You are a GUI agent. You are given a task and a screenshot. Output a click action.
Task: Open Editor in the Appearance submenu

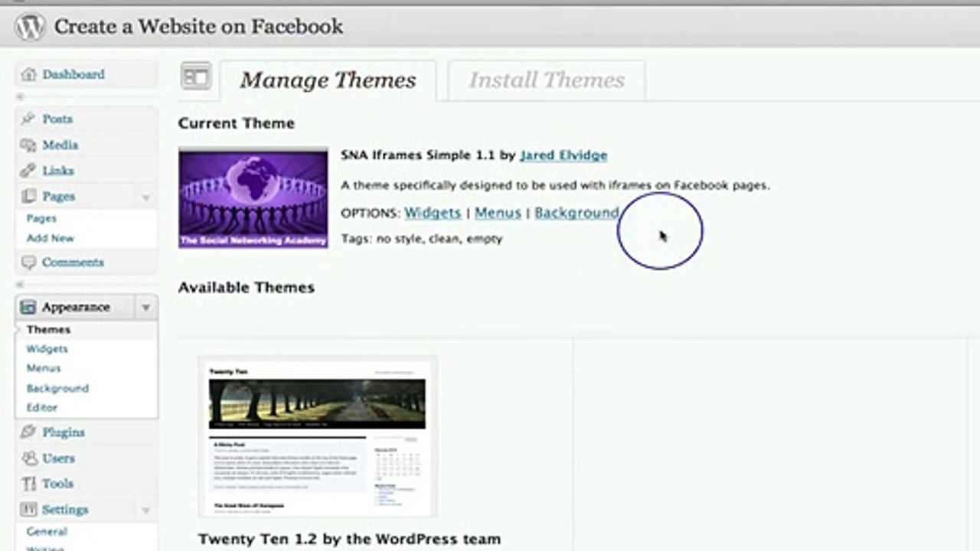(42, 408)
